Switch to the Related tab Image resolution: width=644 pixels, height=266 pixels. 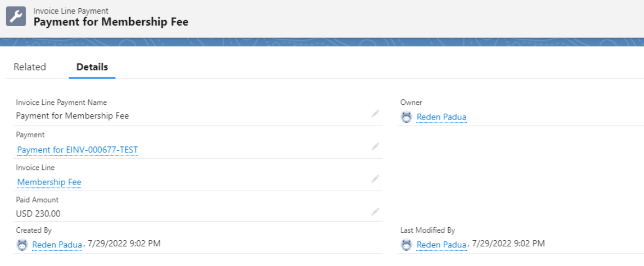30,67
